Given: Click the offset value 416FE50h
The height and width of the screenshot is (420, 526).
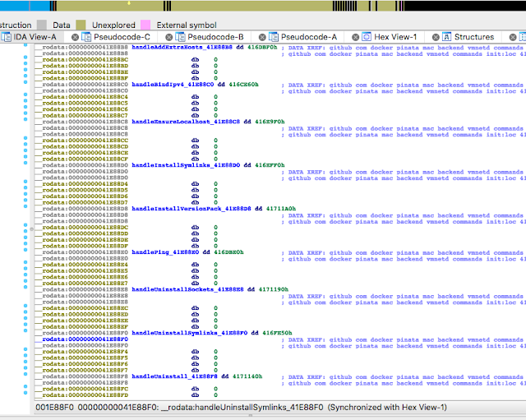Looking at the screenshot, I should coord(277,333).
